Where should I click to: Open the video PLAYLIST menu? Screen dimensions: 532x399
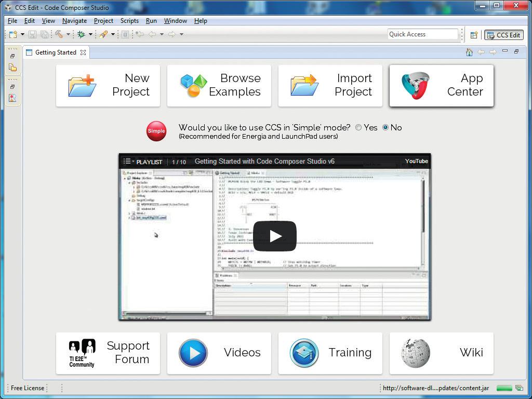point(142,162)
